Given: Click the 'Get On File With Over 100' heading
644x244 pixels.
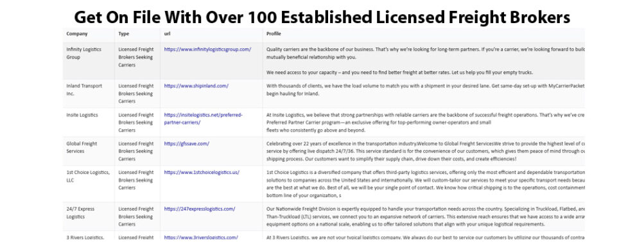Looking at the screenshot, I should pos(322,18).
